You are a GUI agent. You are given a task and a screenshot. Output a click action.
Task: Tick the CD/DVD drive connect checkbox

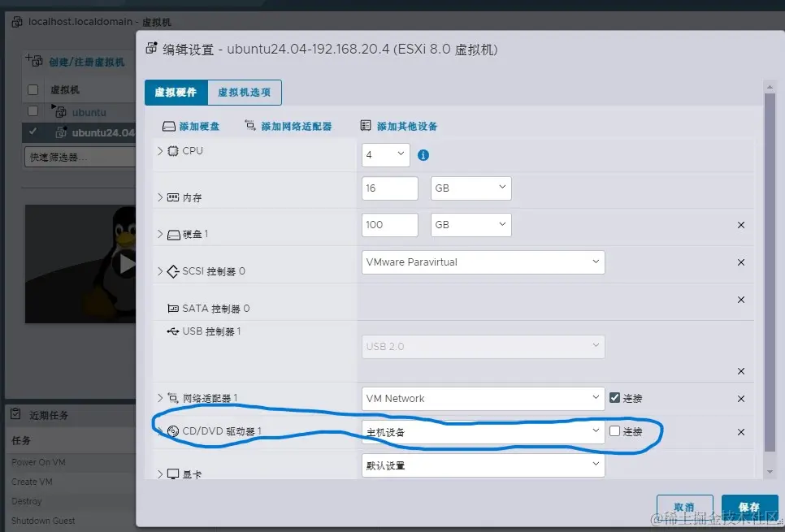[615, 431]
